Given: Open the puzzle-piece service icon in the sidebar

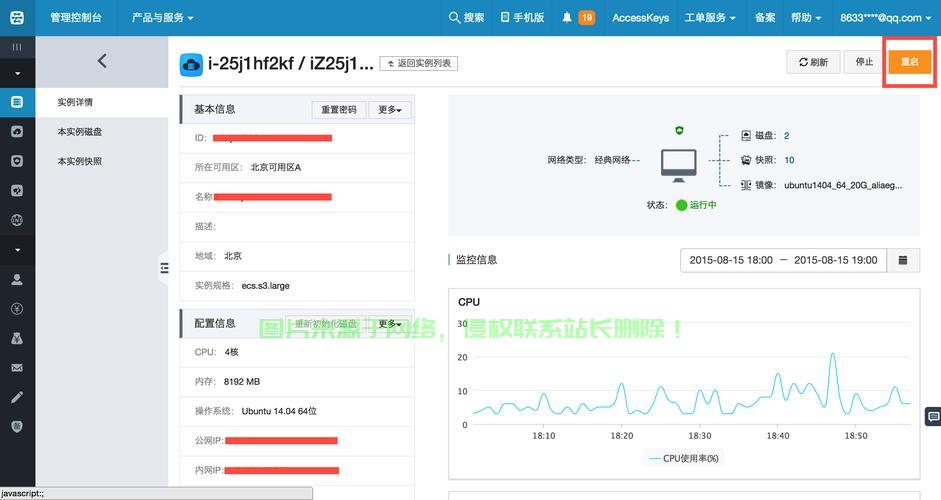Looking at the screenshot, I should pyautogui.click(x=17, y=190).
